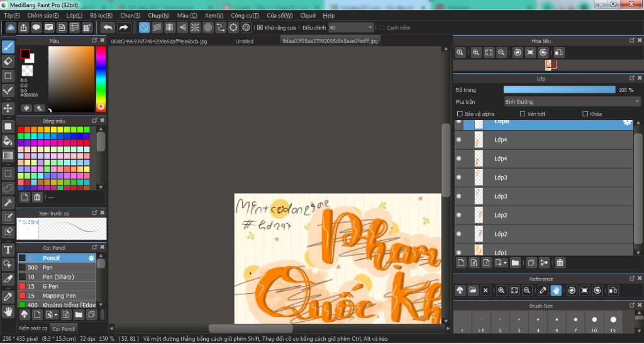Enable the radial snap guide
Image resolution: width=644 pixels, height=344 pixels.
click(195, 28)
